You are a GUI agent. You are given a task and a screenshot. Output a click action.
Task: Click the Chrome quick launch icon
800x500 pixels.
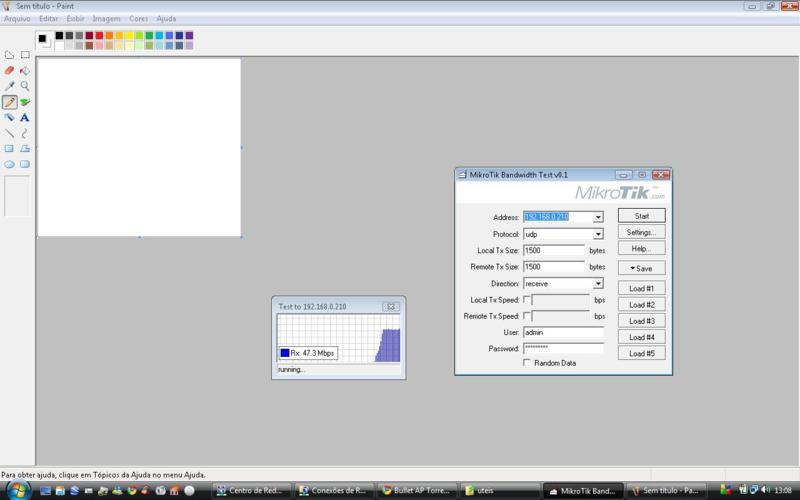(x=132, y=490)
